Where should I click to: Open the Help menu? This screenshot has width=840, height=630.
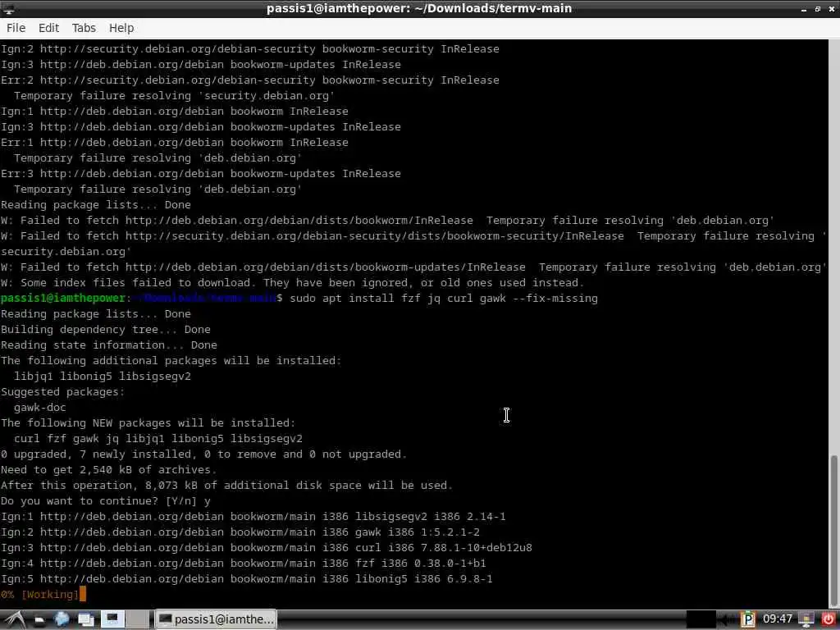(x=121, y=28)
